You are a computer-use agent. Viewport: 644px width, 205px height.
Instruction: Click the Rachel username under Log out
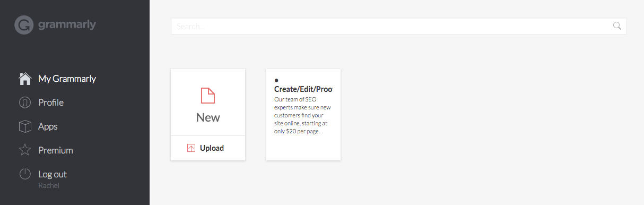[x=49, y=185]
